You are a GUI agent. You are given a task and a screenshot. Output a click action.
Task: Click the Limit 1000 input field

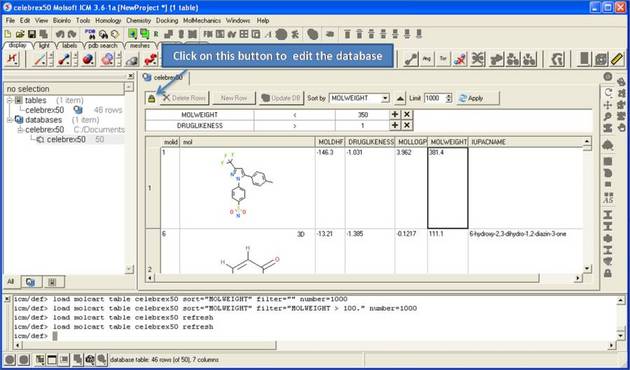tap(435, 98)
